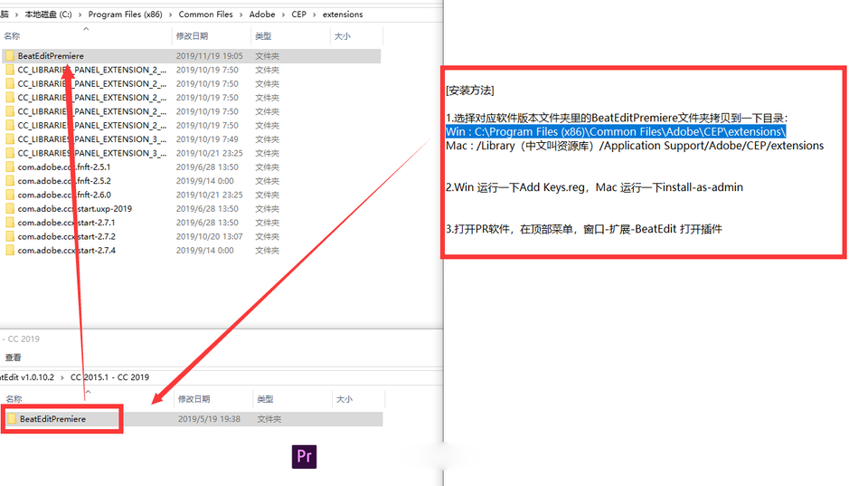Open chevron dropdown after 本地磁盘 (C:) breadcrumb
Screen dimensions: 868x486
coord(80,14)
